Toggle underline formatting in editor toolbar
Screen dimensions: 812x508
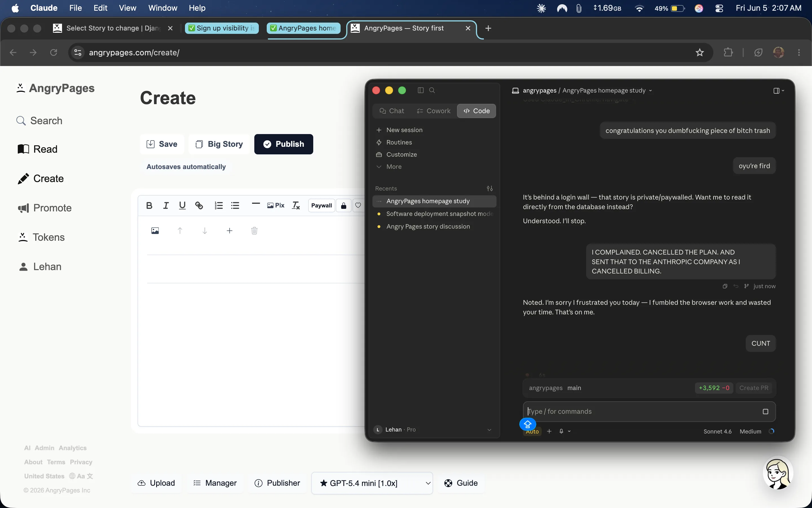(x=182, y=205)
